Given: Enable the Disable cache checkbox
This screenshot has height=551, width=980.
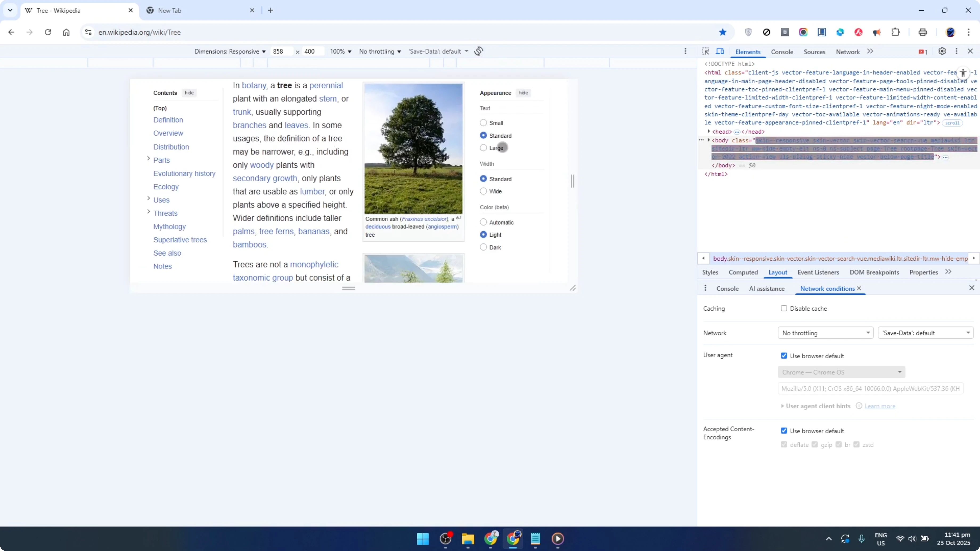Looking at the screenshot, I should click(784, 308).
